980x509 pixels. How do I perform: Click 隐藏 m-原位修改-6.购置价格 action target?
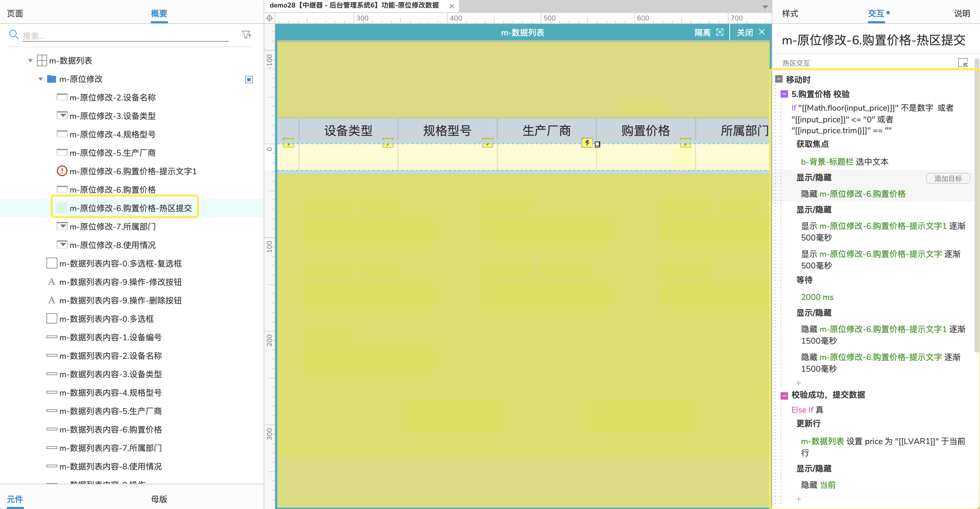click(853, 194)
